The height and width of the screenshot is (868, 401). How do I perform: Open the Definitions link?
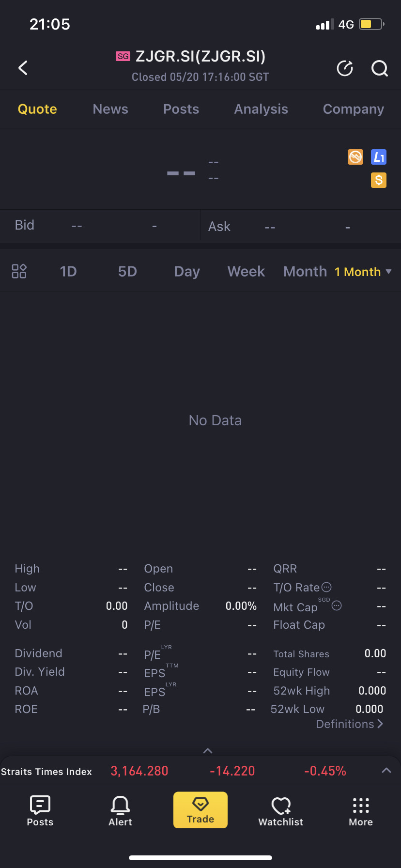coord(349,724)
